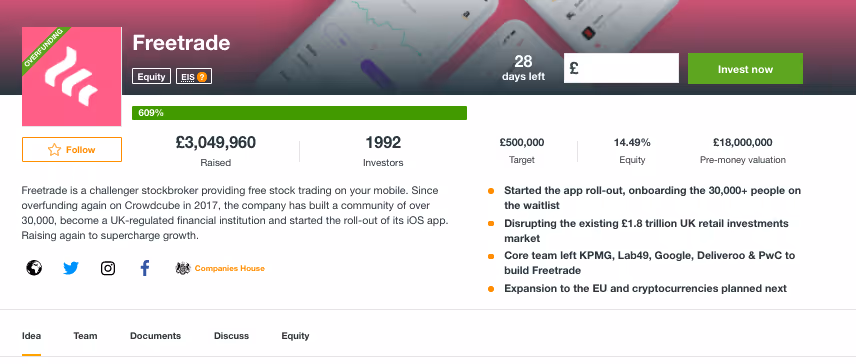This screenshot has width=856, height=364.
Task: Open the Companies House link
Action: [x=229, y=268]
